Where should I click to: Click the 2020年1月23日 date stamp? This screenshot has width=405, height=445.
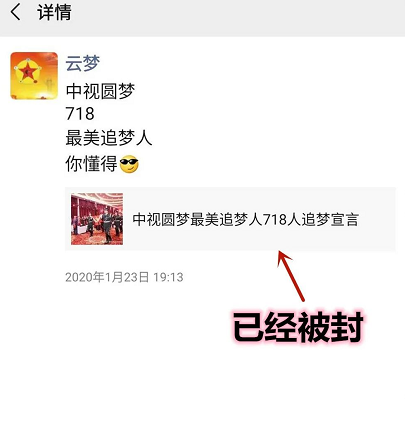107,277
